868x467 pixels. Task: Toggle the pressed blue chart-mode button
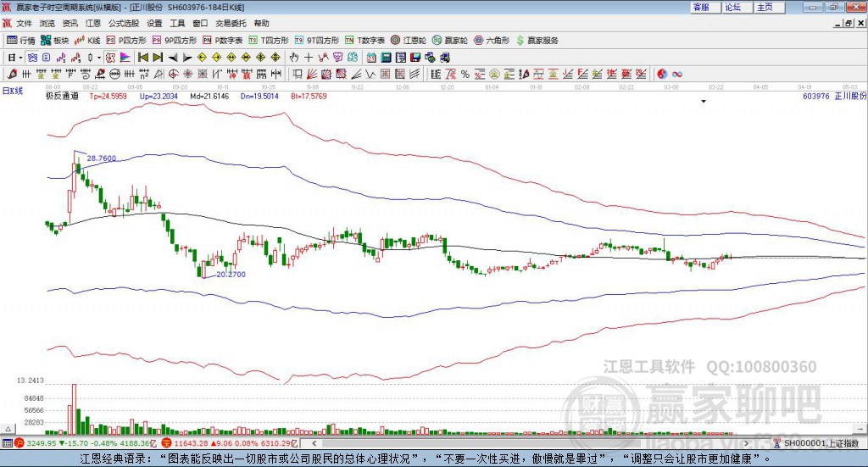33,58
